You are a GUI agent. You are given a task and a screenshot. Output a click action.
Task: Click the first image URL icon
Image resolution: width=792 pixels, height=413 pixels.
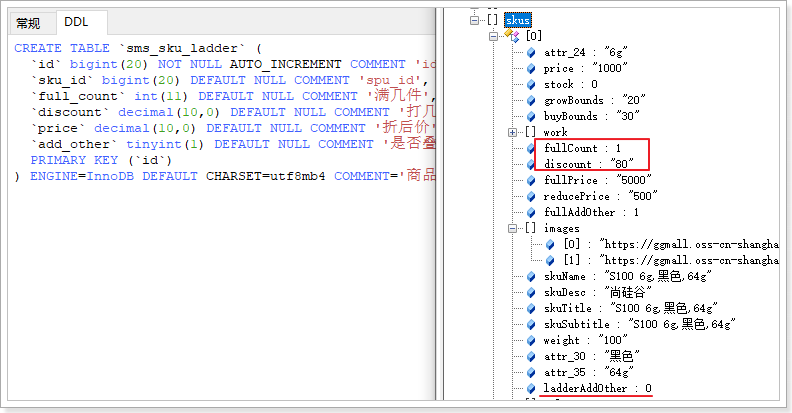[551, 244]
